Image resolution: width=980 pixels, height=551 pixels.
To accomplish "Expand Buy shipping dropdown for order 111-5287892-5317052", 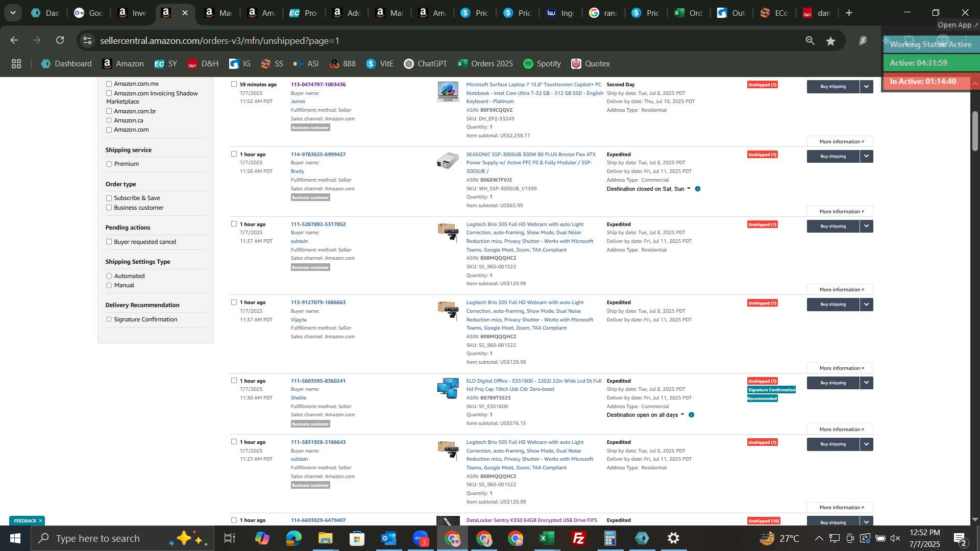I will click(x=866, y=227).
